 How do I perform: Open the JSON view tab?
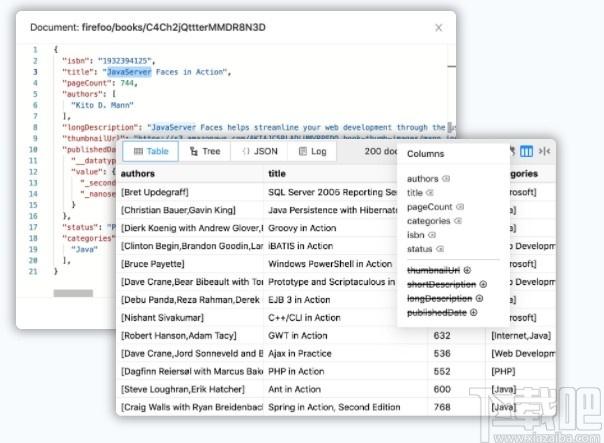(x=259, y=151)
